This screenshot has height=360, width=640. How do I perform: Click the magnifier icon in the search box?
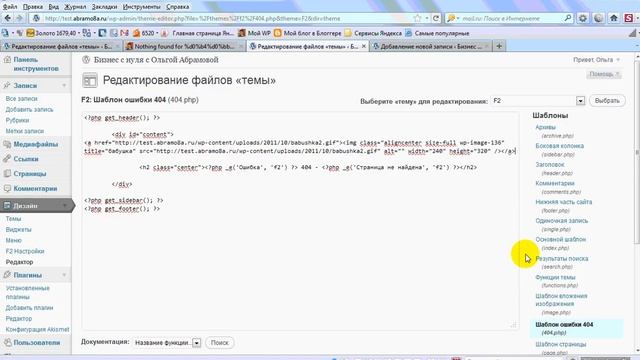pos(568,18)
